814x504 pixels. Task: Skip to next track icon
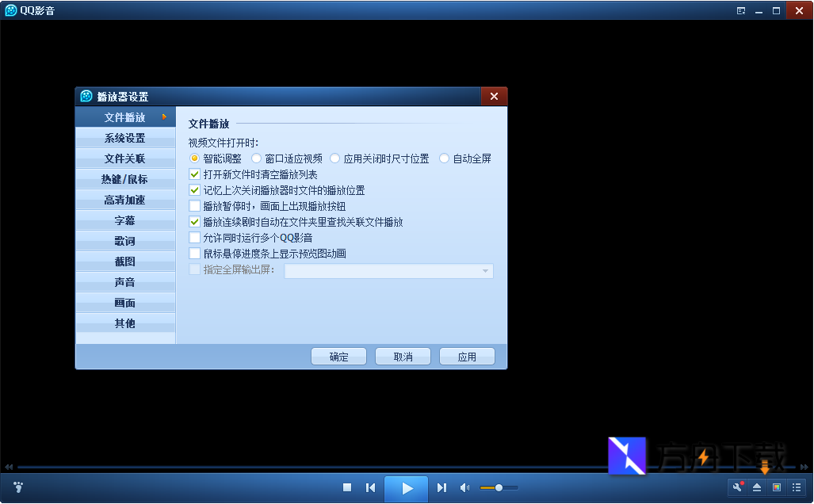point(441,487)
